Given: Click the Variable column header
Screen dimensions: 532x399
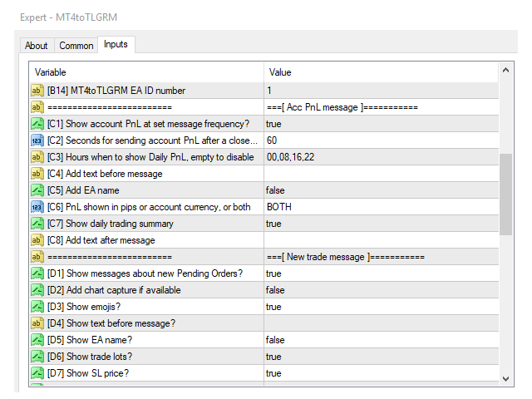Looking at the screenshot, I should click(146, 72).
